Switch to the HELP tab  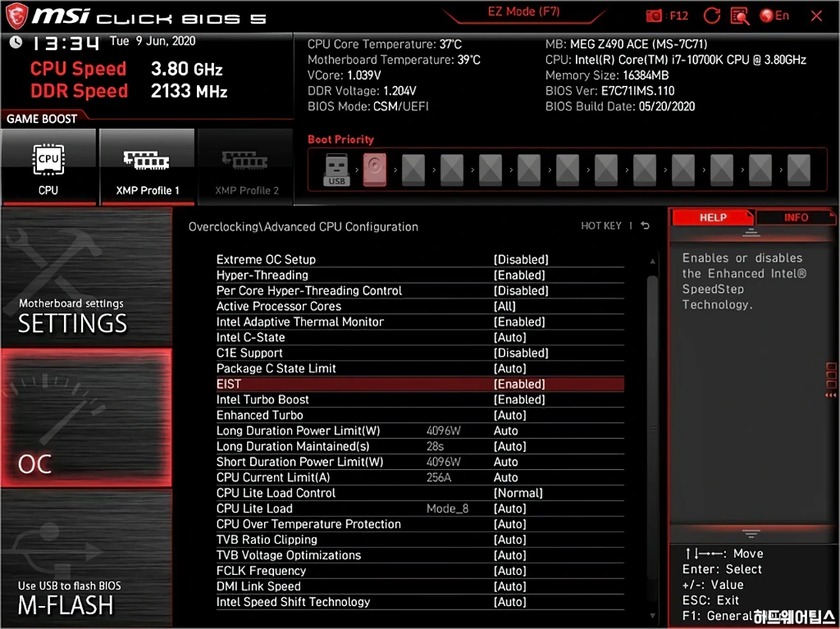click(713, 217)
